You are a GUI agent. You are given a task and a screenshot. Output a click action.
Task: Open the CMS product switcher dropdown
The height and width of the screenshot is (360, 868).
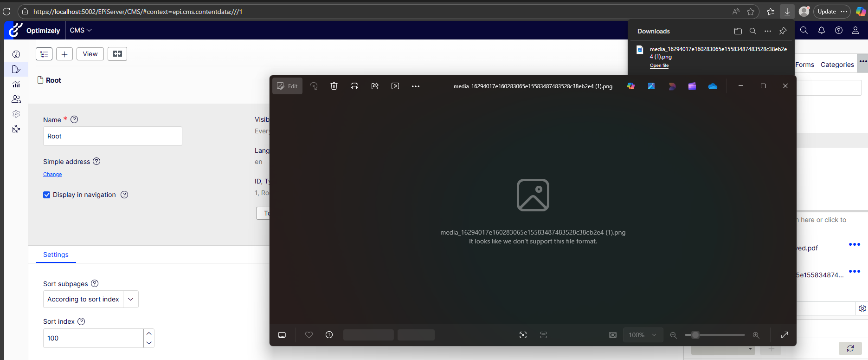(81, 30)
